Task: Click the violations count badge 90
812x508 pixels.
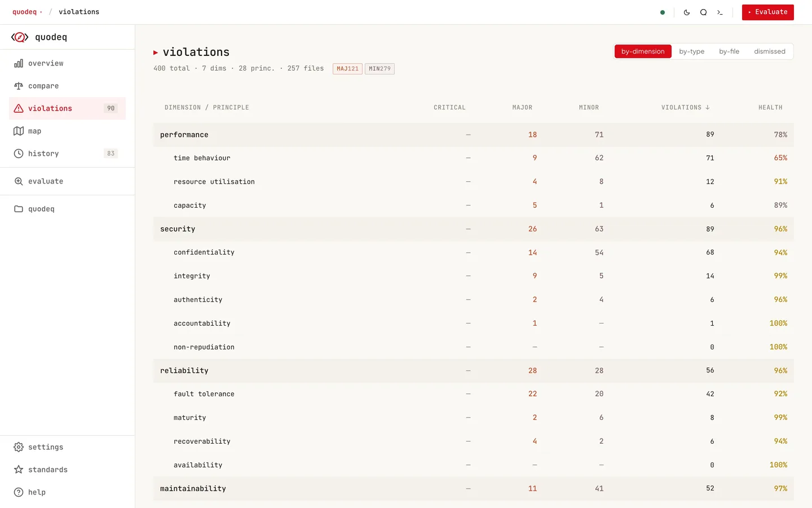Action: 111,108
